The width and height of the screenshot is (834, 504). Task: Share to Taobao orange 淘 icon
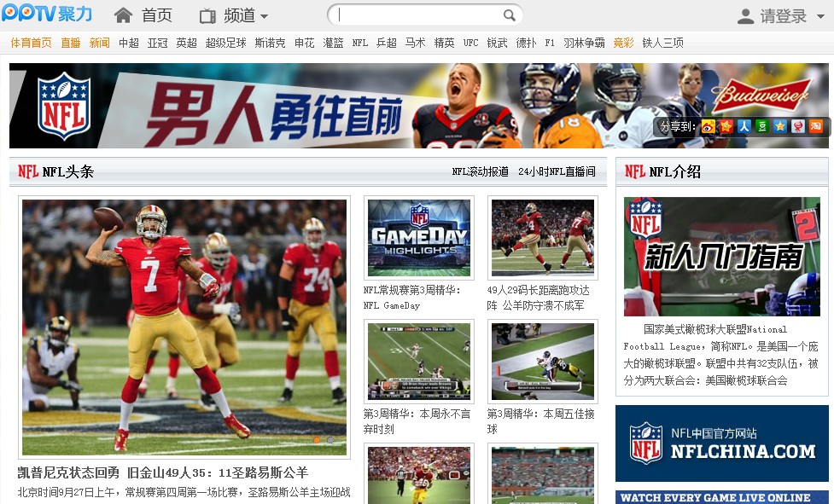tap(816, 126)
